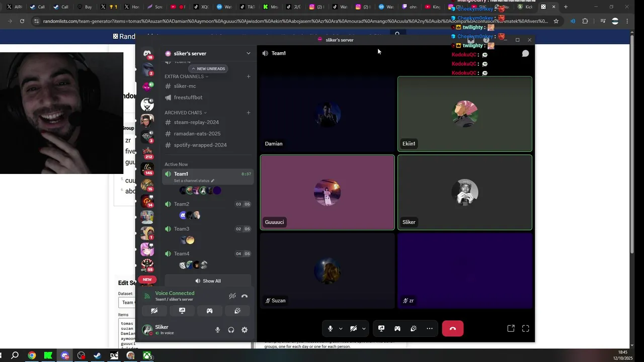Open Xbox app in taskbar
The image size is (644, 362).
click(x=147, y=355)
